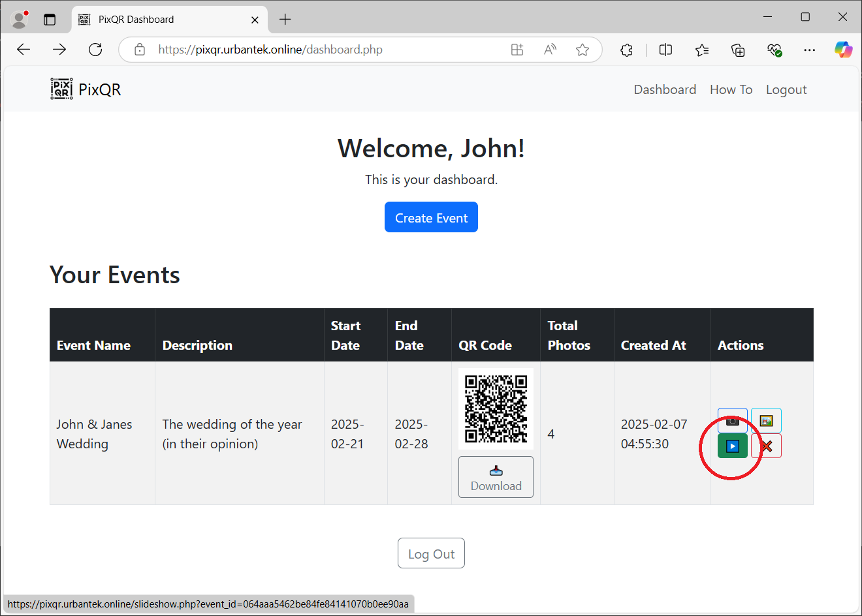The height and width of the screenshot is (616, 862).
Task: Click the QR code image thumbnail
Action: pos(496,408)
